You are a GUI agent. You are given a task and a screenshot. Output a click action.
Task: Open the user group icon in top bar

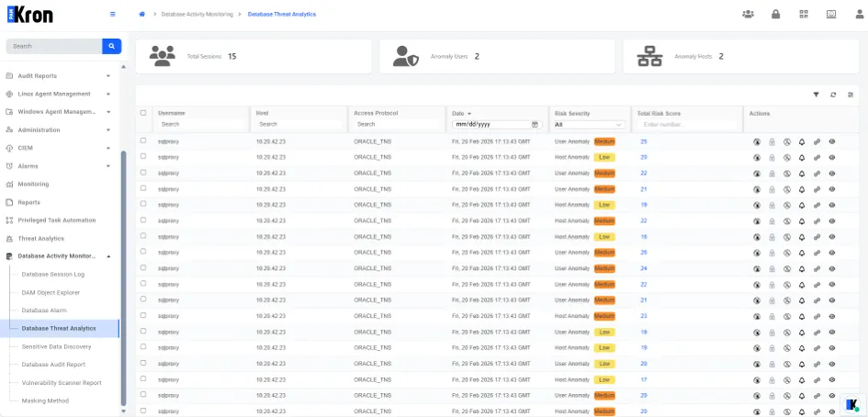click(748, 15)
